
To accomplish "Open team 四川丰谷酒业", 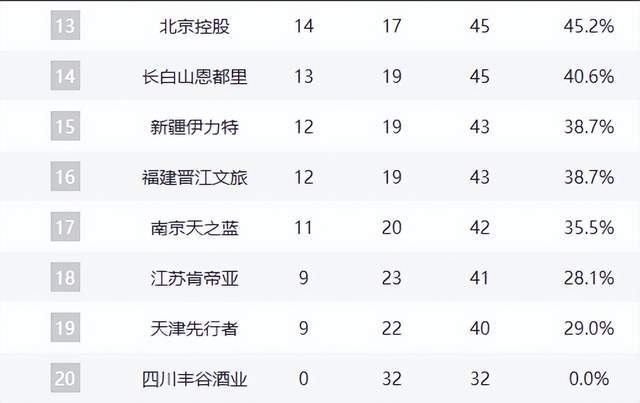I will click(x=195, y=378).
